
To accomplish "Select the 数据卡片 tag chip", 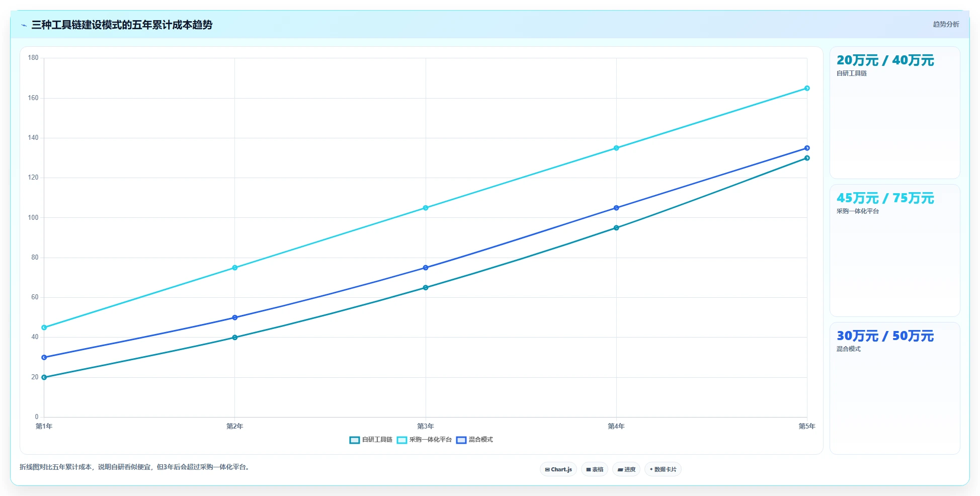I will 663,469.
